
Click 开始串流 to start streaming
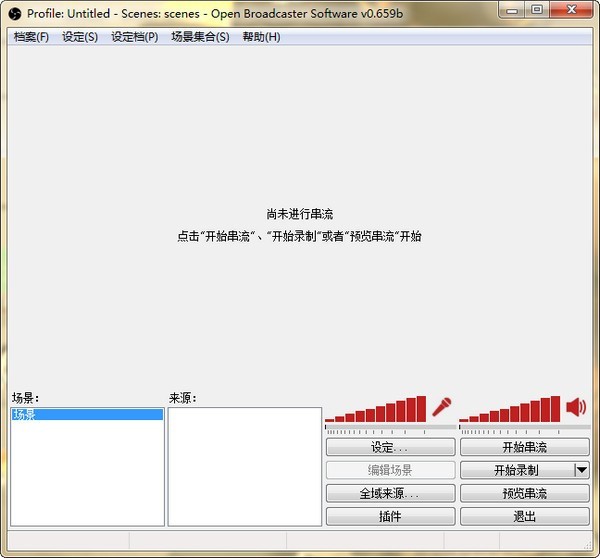[x=525, y=447]
